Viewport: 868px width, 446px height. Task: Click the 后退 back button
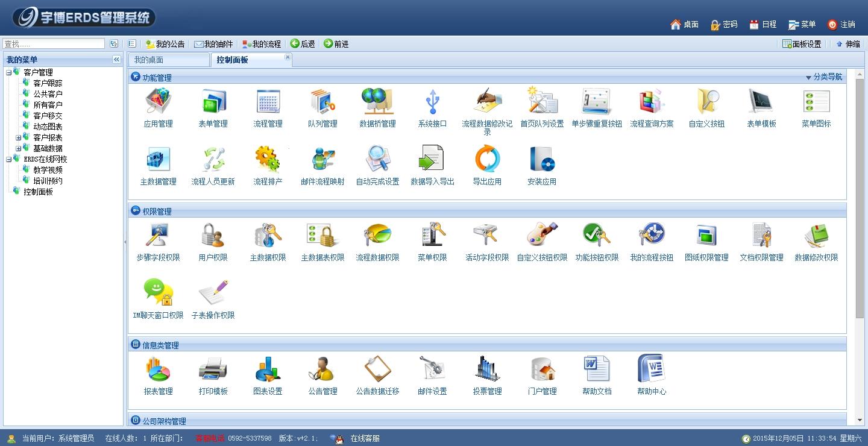pyautogui.click(x=303, y=44)
